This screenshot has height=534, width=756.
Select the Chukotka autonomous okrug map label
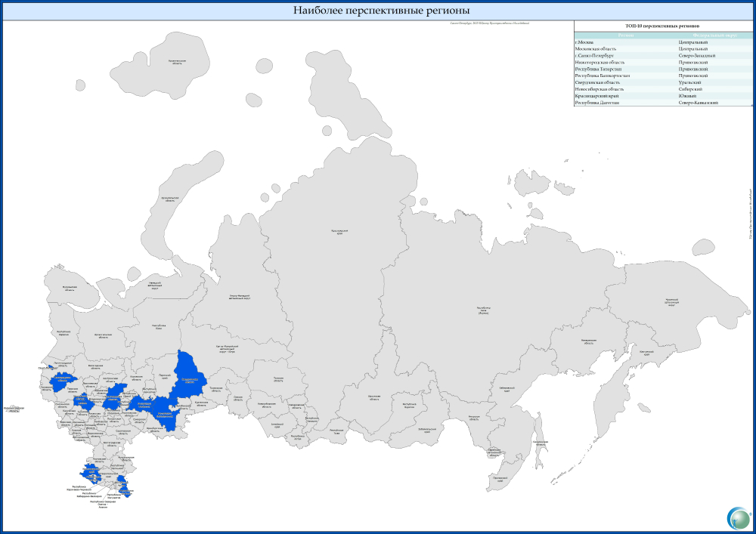(671, 302)
